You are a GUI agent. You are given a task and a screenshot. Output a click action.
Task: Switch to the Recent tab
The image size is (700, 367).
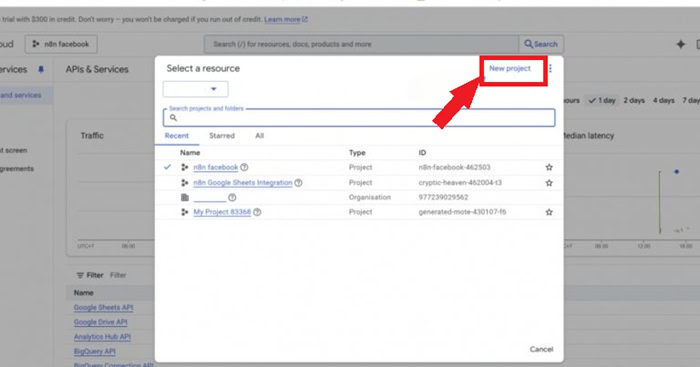177,136
